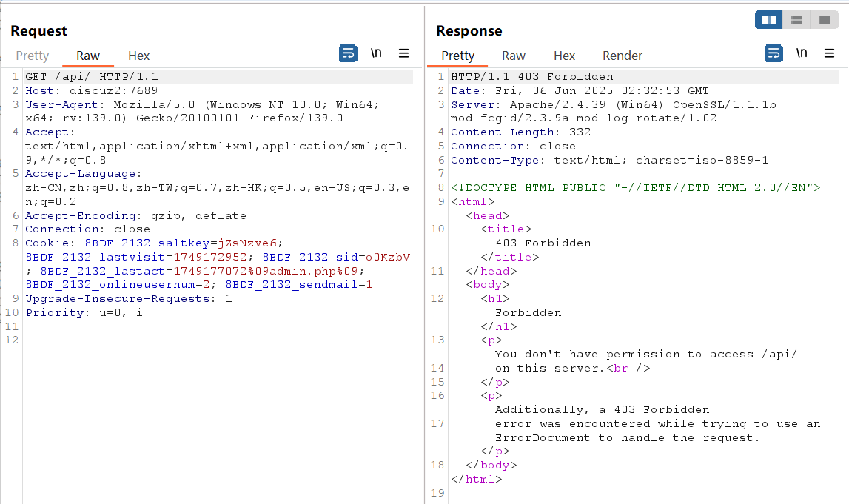Click 'ErrorDocument to handle the request.' line

point(628,437)
